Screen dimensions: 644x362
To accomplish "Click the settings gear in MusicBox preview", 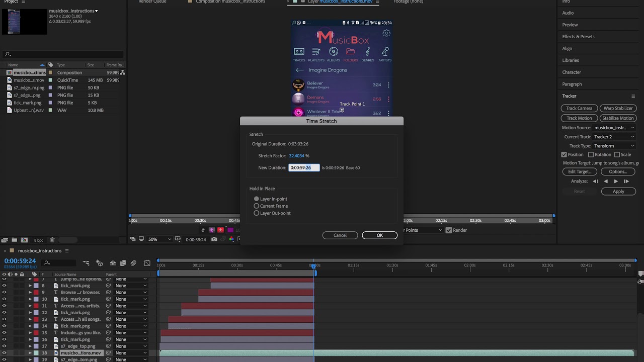I will pyautogui.click(x=386, y=33).
